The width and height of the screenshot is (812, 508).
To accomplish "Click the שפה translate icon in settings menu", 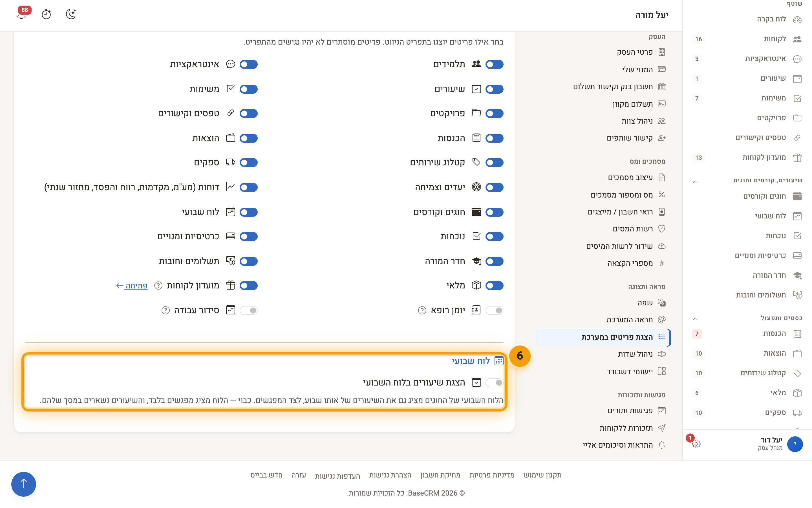I will coord(662,303).
